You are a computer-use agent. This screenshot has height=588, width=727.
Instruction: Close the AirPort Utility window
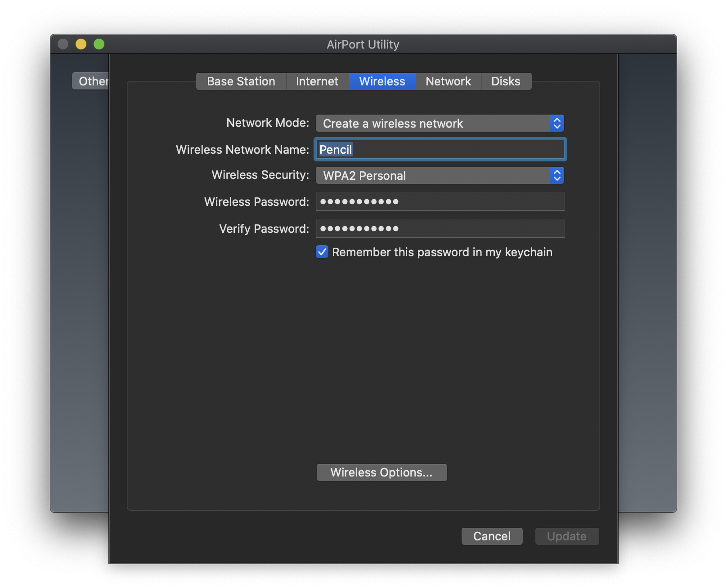[63, 44]
